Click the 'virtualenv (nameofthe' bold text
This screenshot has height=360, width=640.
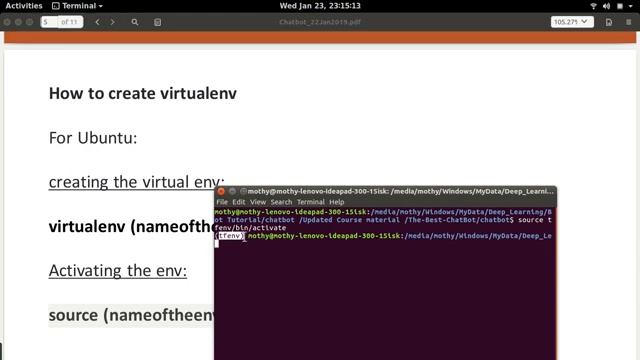[131, 227]
